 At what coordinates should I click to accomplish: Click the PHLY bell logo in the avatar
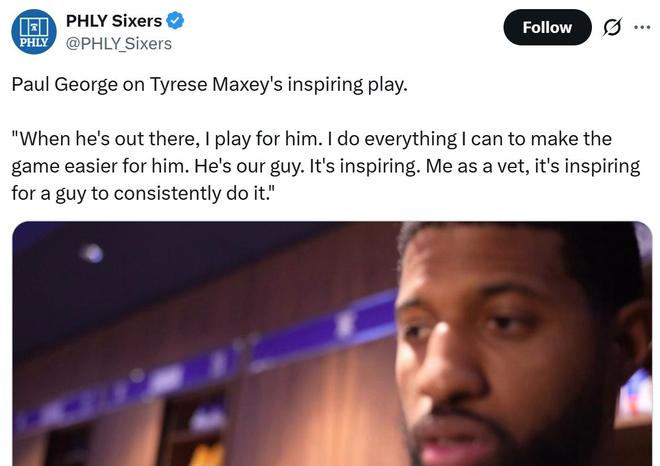click(34, 27)
